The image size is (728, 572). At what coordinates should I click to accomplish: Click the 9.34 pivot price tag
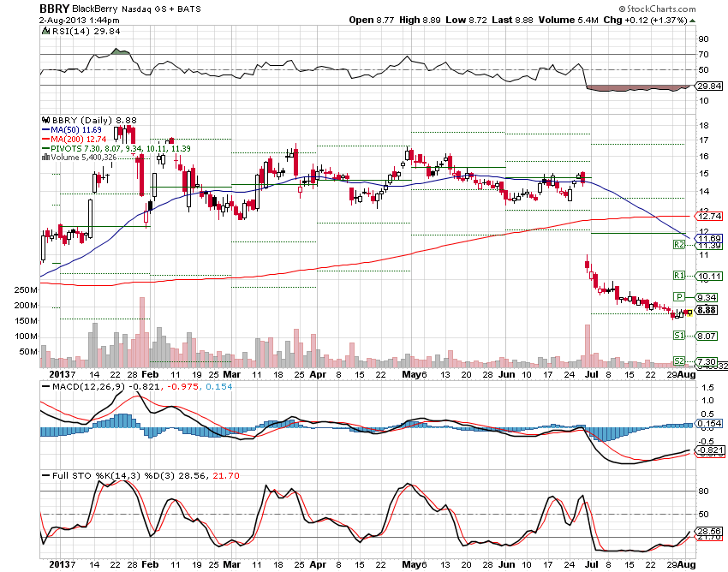pos(707,298)
